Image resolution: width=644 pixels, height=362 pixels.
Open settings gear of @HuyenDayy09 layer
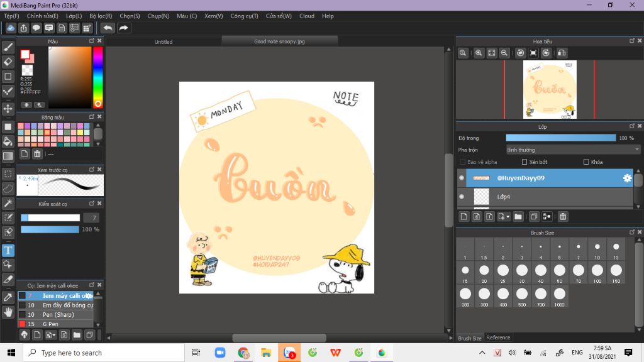[x=627, y=178]
